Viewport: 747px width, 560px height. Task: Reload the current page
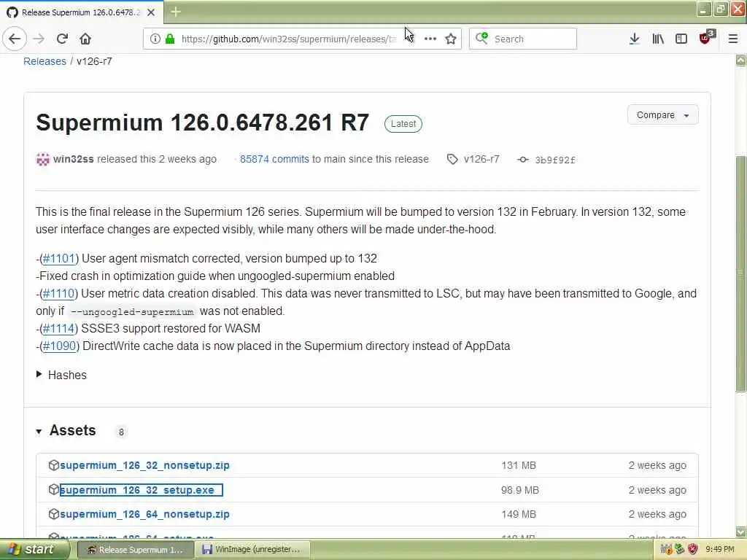[x=62, y=39]
